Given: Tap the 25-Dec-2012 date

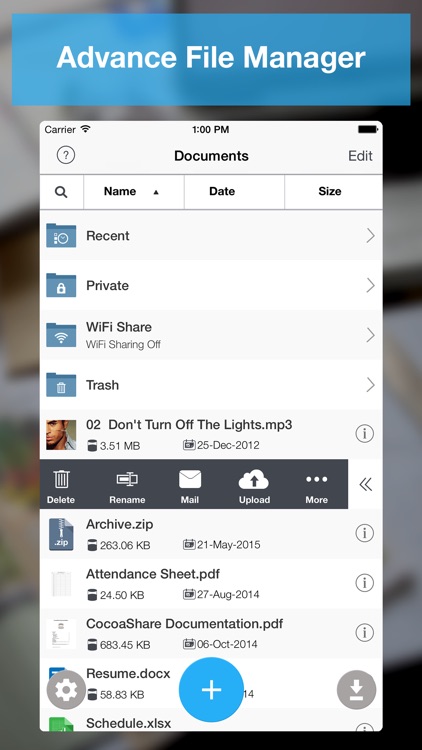Looking at the screenshot, I should pyautogui.click(x=228, y=445).
